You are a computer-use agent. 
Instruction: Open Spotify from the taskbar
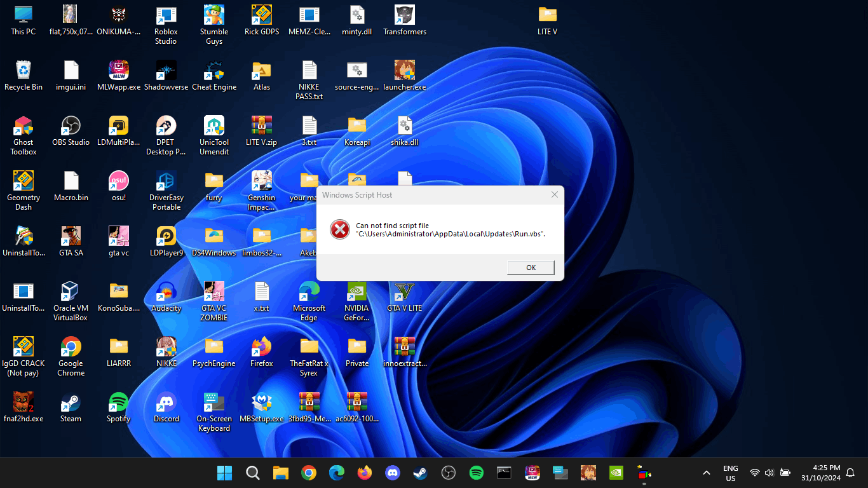[x=476, y=473]
